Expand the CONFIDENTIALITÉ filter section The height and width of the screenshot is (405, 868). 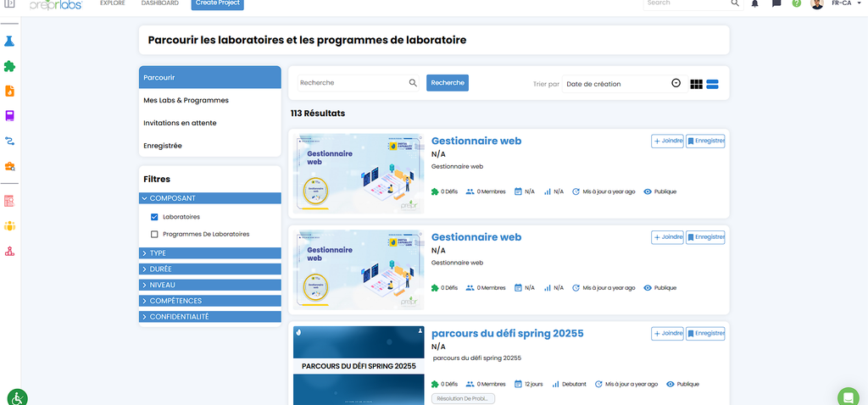tap(210, 317)
